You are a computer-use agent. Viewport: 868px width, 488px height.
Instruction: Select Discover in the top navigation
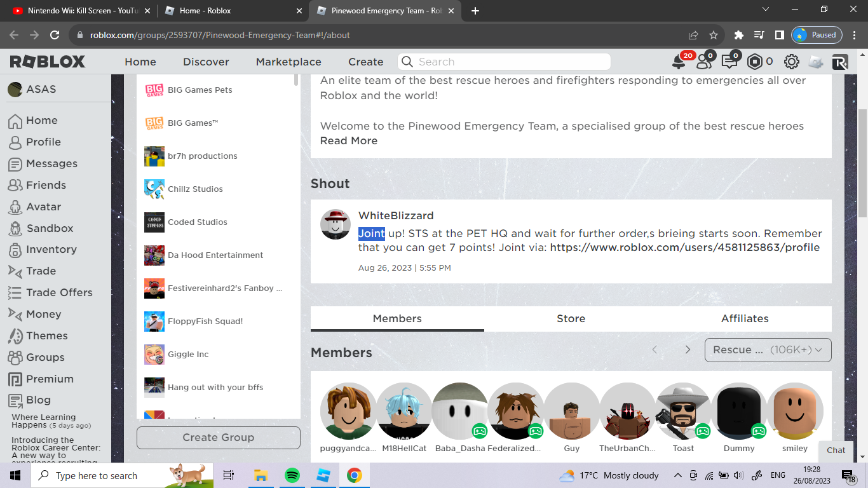pos(206,62)
